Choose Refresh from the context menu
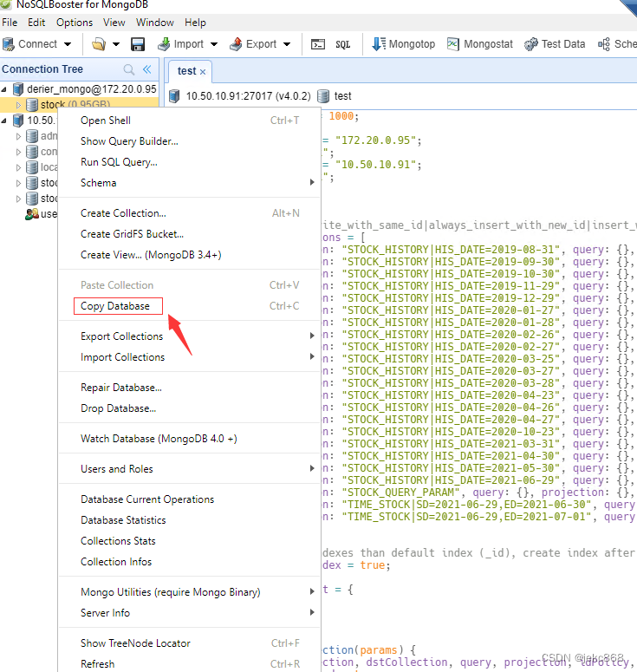 pos(189,664)
